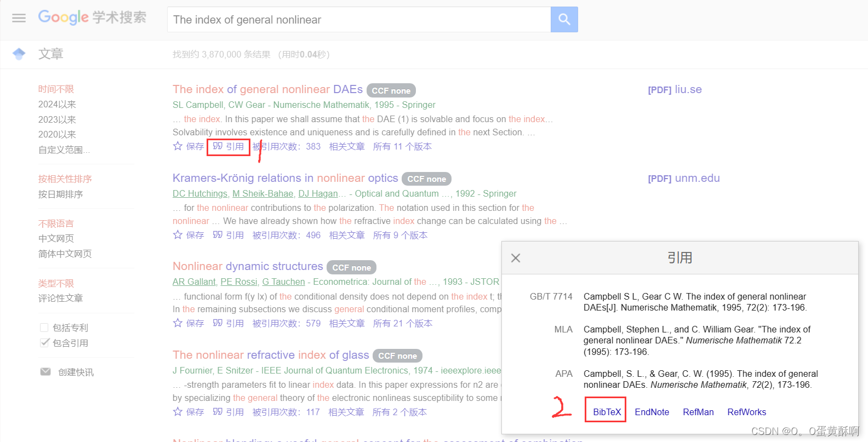Click the envelope icon for 创建快讯
Screen dimensions: 868x442
(x=45, y=372)
